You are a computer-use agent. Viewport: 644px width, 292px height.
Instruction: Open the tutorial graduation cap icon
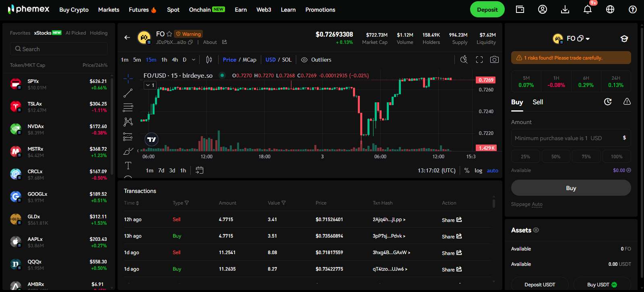624,39
